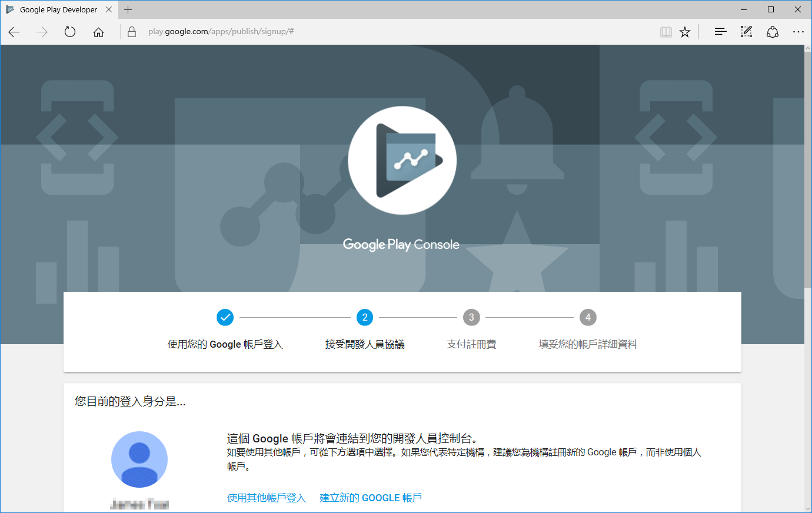Click the completed step one checkmark
Screen dimensions: 812x513
click(x=225, y=317)
